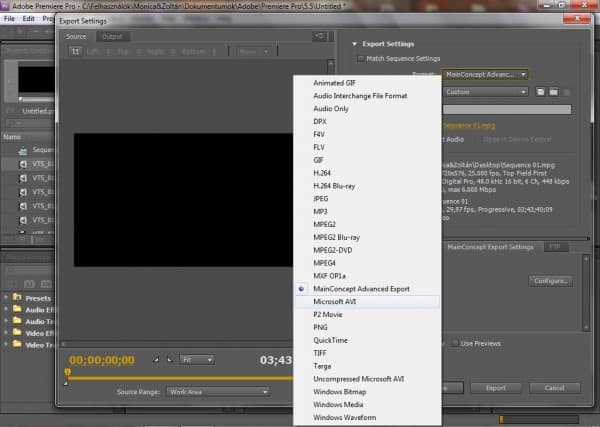The width and height of the screenshot is (600, 427).
Task: Enable Match Sequence Settings checkbox
Action: (359, 59)
